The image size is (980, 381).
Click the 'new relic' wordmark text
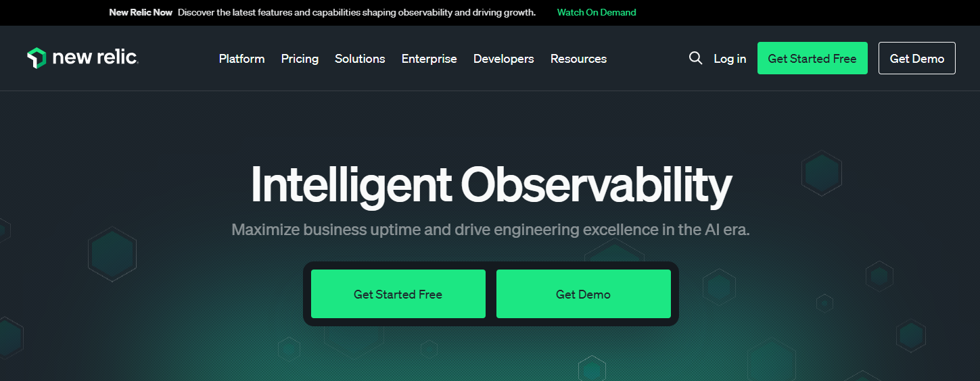point(95,58)
